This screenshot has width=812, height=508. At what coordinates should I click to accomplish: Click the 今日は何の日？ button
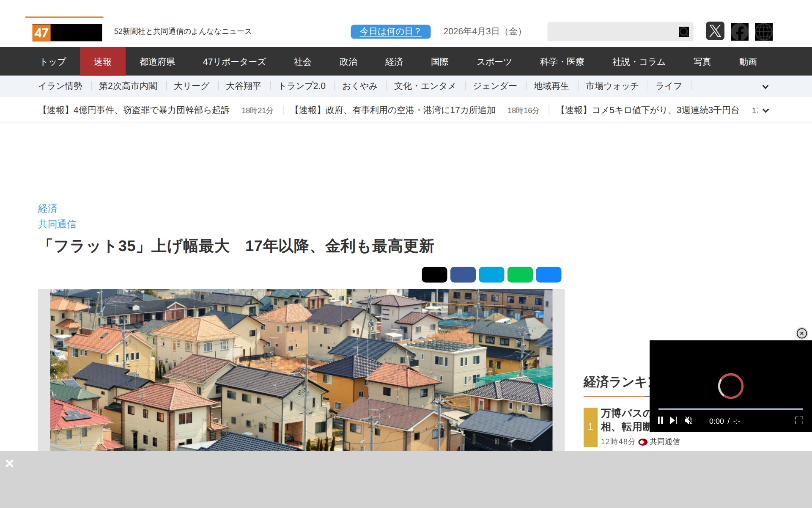[x=390, y=32]
